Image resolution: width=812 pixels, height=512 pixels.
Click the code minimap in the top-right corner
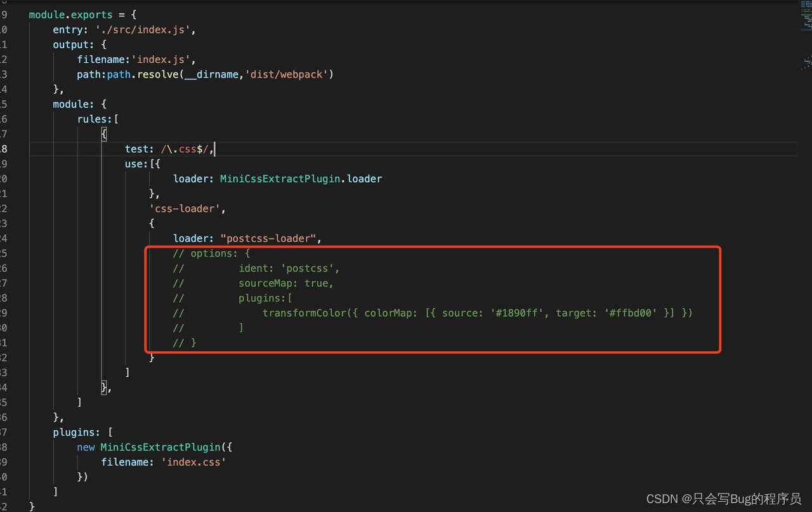tap(806, 35)
